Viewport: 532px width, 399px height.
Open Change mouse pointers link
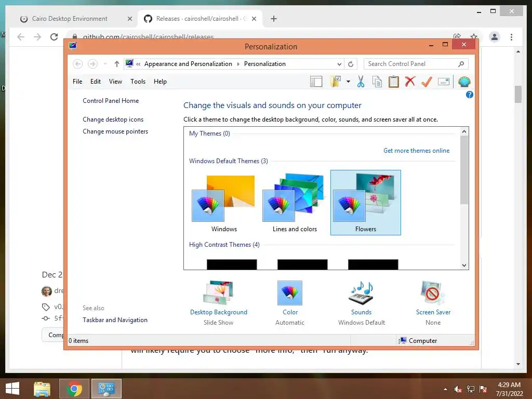[x=115, y=131]
